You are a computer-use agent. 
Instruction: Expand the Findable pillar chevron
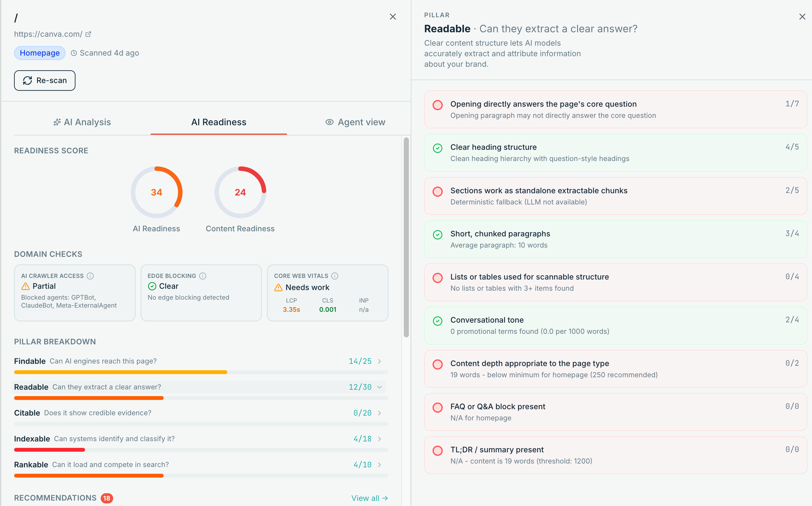pyautogui.click(x=379, y=361)
